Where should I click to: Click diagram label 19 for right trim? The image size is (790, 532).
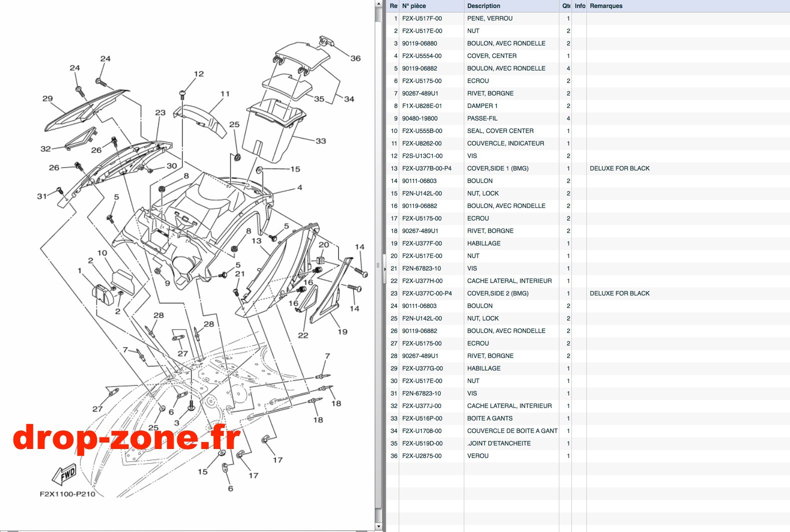(342, 331)
